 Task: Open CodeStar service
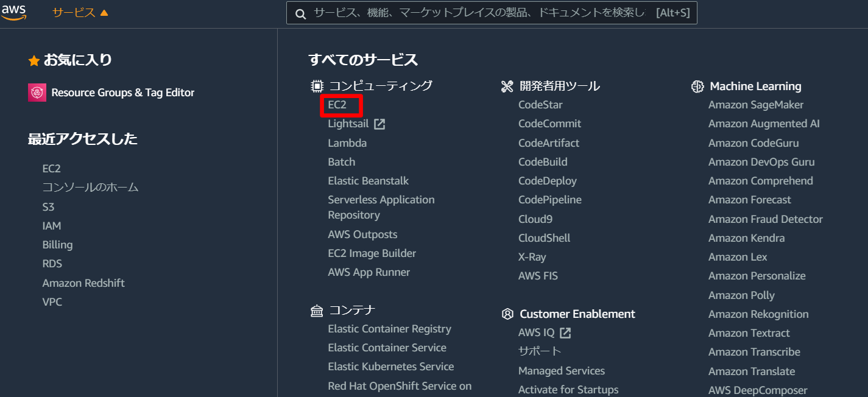click(540, 105)
